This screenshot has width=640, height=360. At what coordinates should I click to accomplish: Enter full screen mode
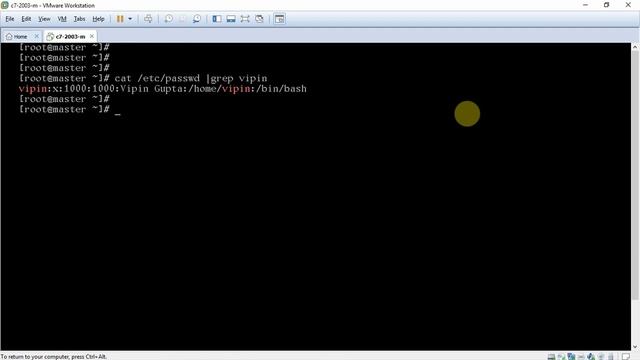(x=245, y=19)
